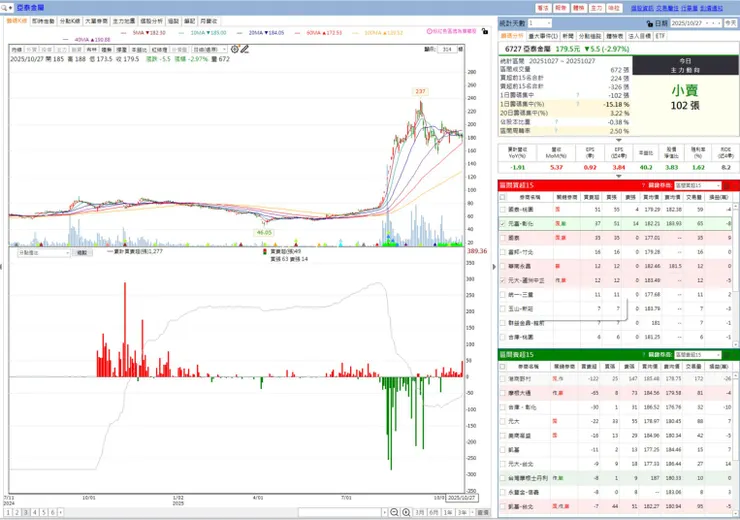Toggle the 本益比 chart button
This screenshot has width=740, height=520.
139,50
